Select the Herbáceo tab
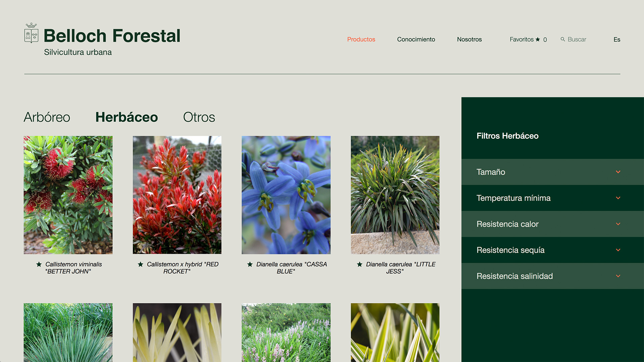This screenshot has height=362, width=644. (x=126, y=117)
